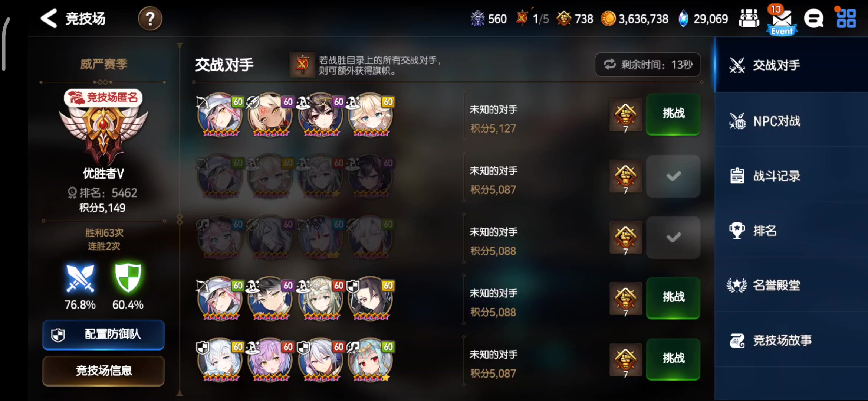Challenge the opponent with 积分5,127
The height and width of the screenshot is (401, 868).
click(673, 114)
